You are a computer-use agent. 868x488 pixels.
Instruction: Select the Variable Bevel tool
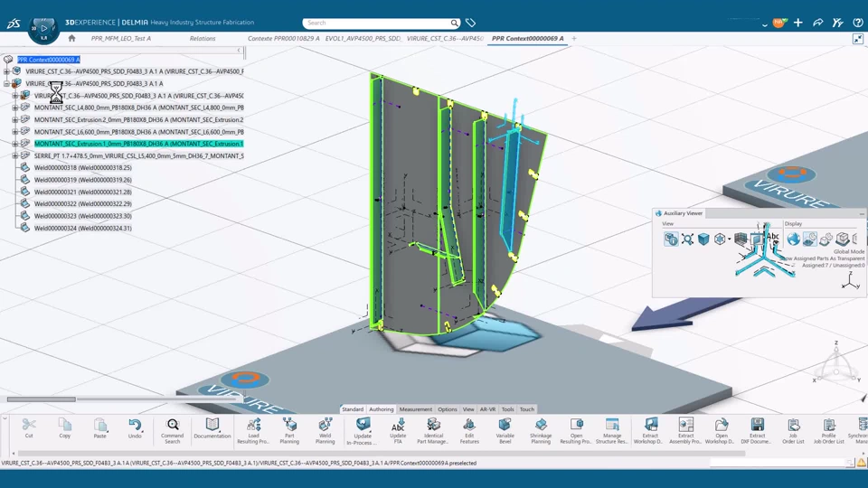pos(505,425)
